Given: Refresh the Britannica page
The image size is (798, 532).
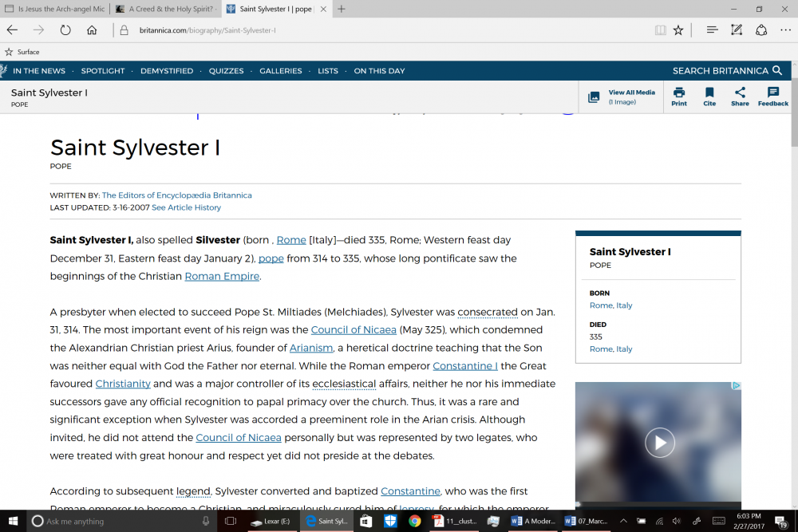Looking at the screenshot, I should pos(65,30).
